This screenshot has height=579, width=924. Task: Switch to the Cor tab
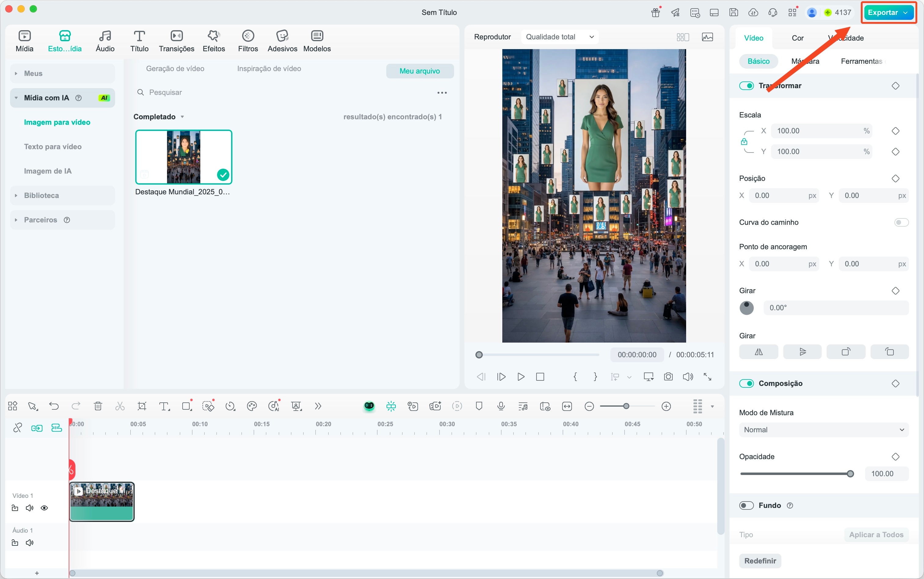pyautogui.click(x=798, y=38)
